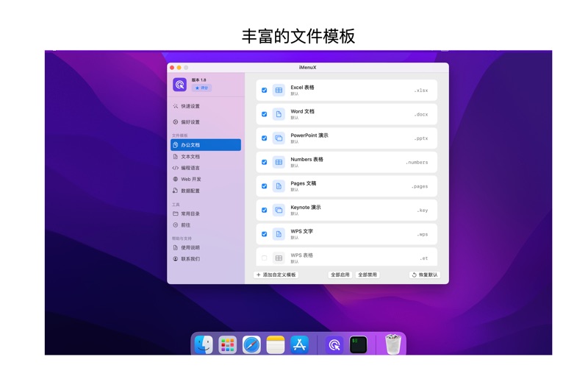Uncheck the Numbers 表格 template checkbox
Viewport: 588px width, 368px height.
tap(264, 162)
